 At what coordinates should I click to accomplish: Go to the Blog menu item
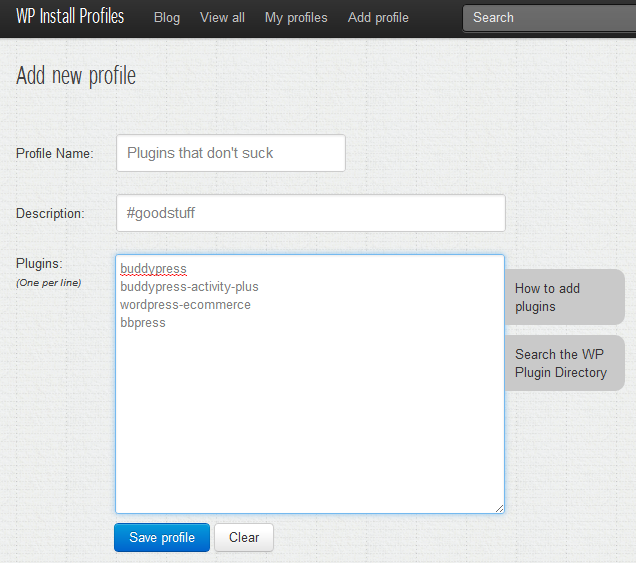tap(167, 17)
